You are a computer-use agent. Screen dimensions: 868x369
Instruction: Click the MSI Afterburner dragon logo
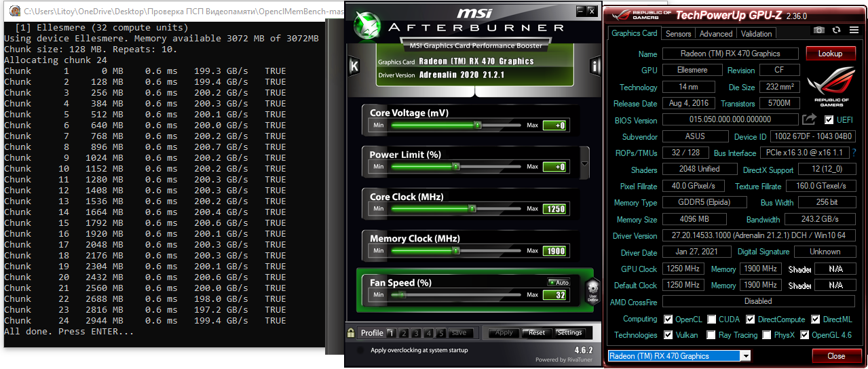369,24
